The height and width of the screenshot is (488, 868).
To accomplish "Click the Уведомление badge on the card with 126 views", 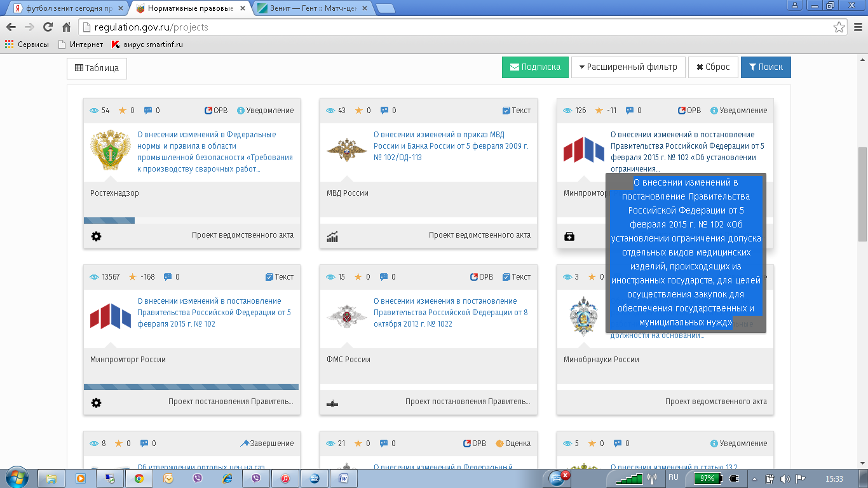I will [739, 111].
